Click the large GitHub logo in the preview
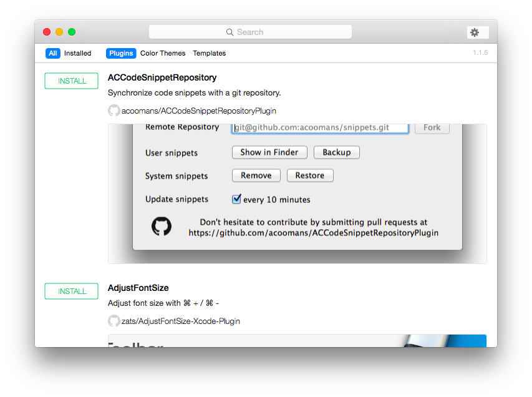 162,227
